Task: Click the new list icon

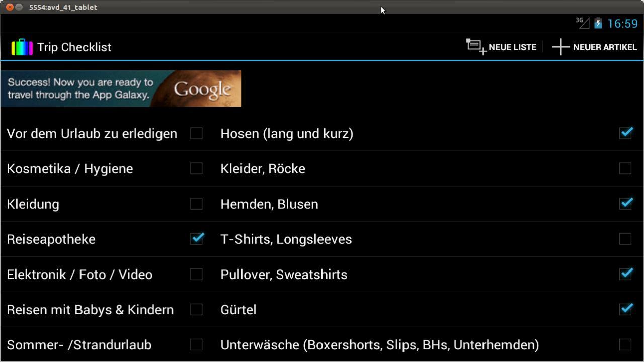Action: coord(475,47)
